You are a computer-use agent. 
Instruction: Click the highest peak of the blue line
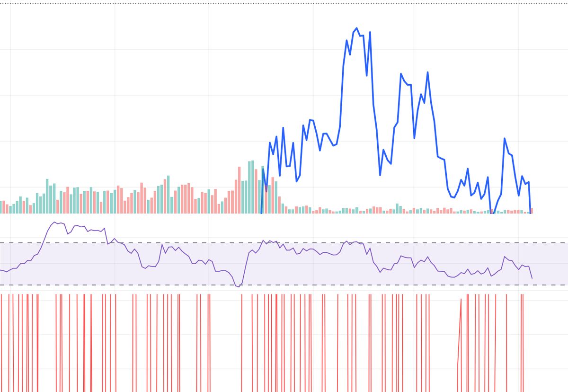coord(356,28)
